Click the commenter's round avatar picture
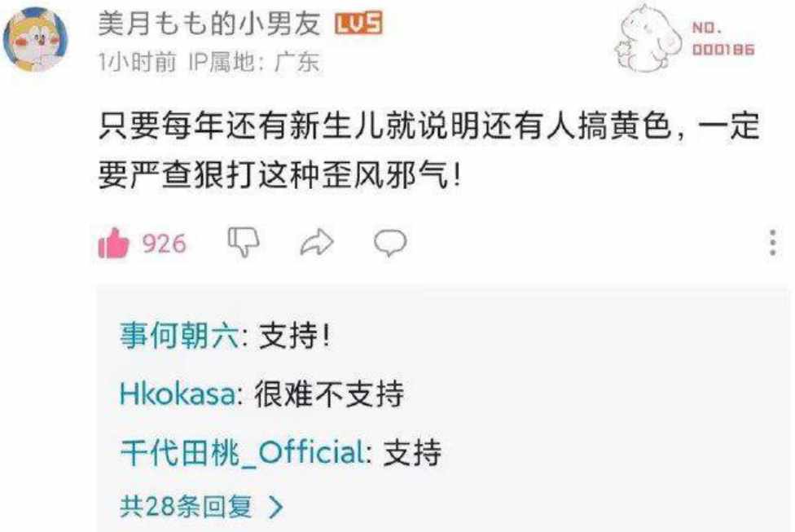Screen dimensions: 795x532 point(36,40)
